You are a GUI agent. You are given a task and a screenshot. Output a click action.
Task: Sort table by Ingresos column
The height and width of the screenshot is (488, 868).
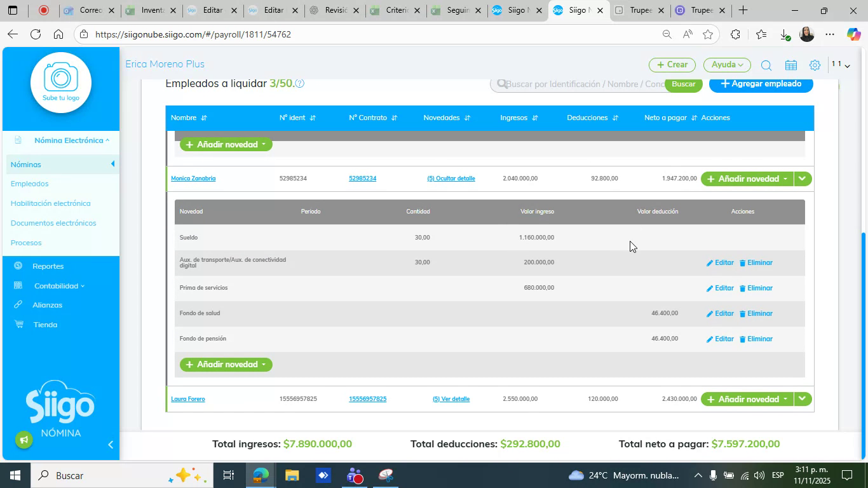535,118
